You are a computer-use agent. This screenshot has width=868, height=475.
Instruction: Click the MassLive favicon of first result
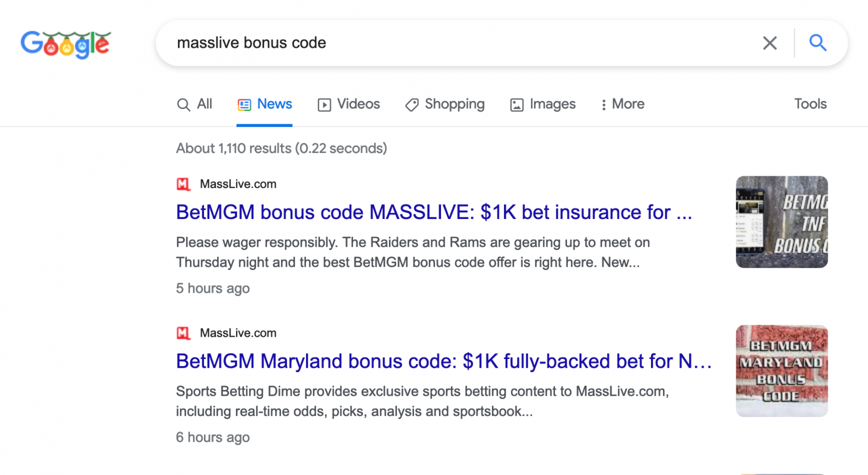(x=183, y=184)
